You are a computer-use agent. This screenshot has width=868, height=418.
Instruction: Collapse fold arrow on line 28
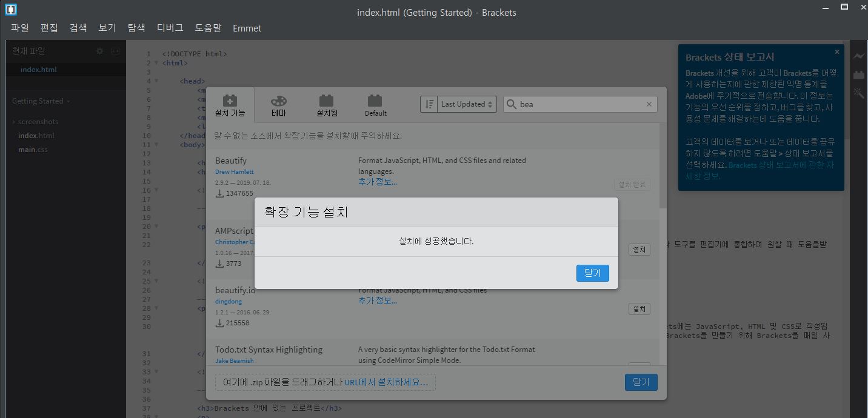tap(156, 308)
